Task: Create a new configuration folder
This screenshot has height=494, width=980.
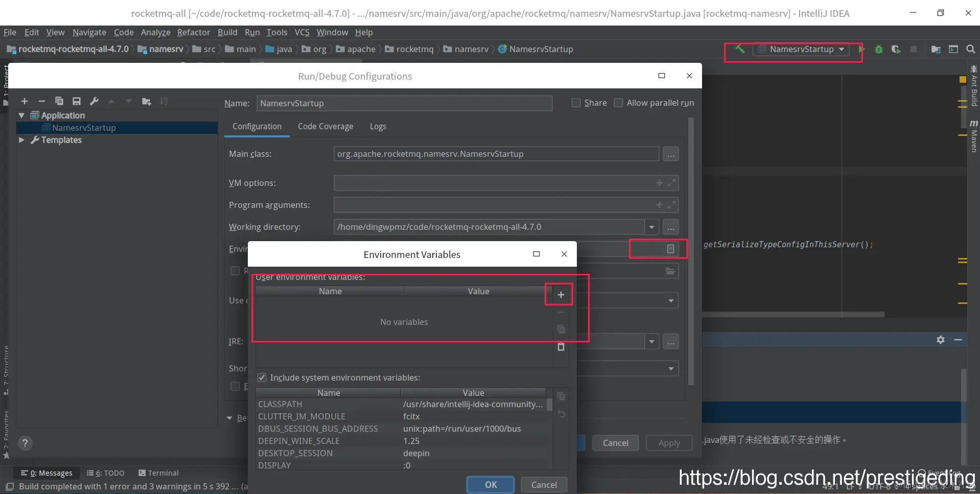Action: pyautogui.click(x=147, y=101)
